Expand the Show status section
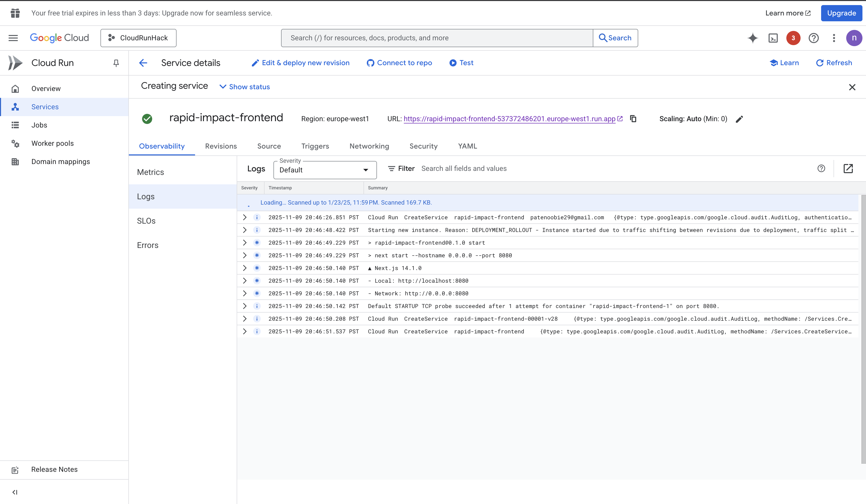 click(245, 87)
